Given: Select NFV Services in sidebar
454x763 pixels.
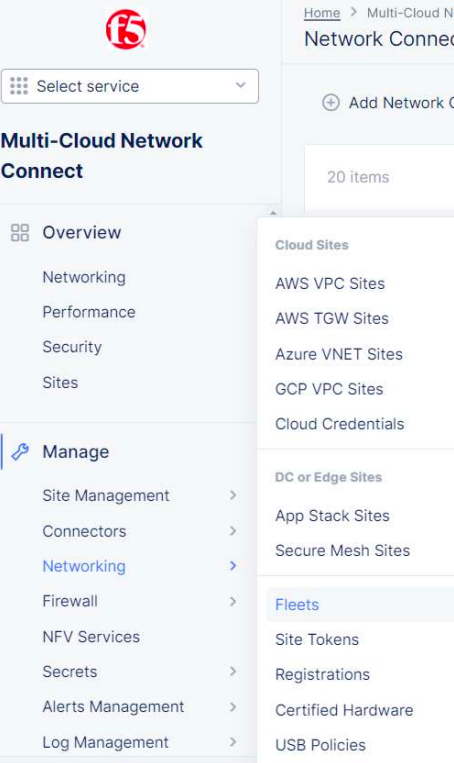Looking at the screenshot, I should click(x=91, y=636).
